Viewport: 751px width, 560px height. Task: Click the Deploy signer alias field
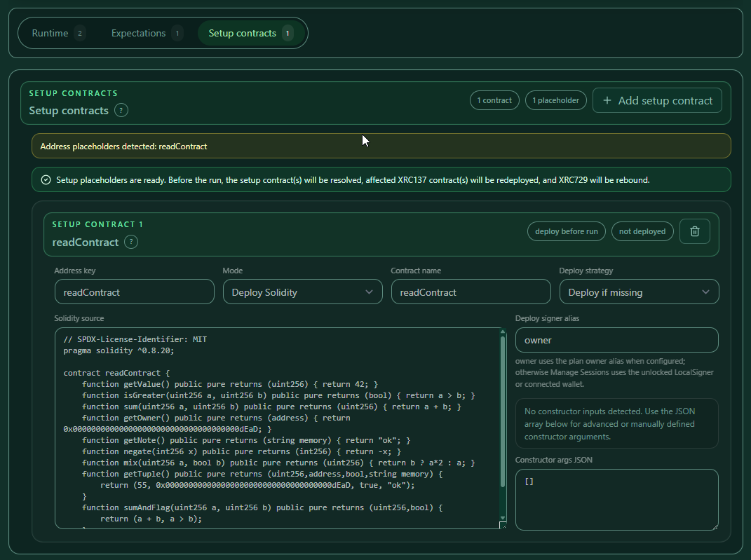tap(617, 341)
